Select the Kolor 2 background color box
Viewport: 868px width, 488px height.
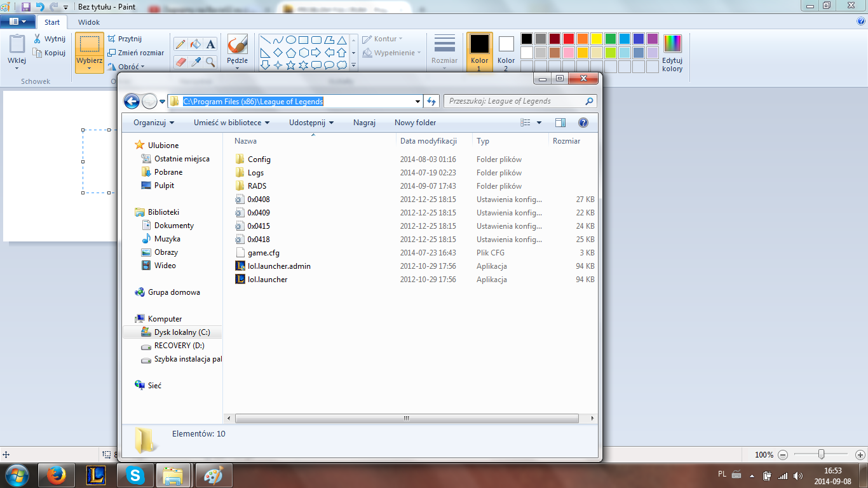506,52
